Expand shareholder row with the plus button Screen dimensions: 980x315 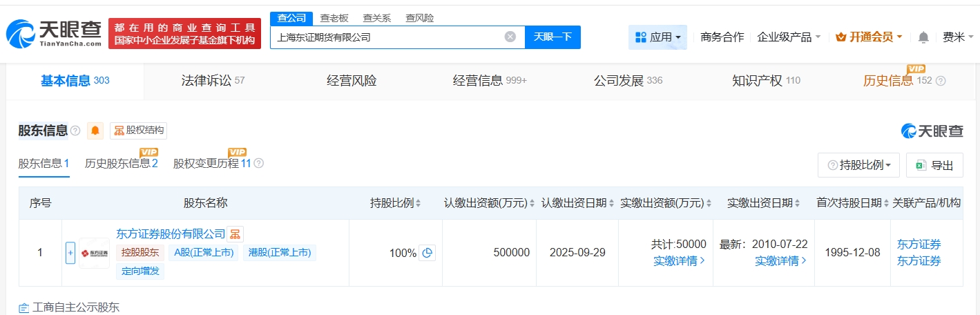(x=70, y=253)
